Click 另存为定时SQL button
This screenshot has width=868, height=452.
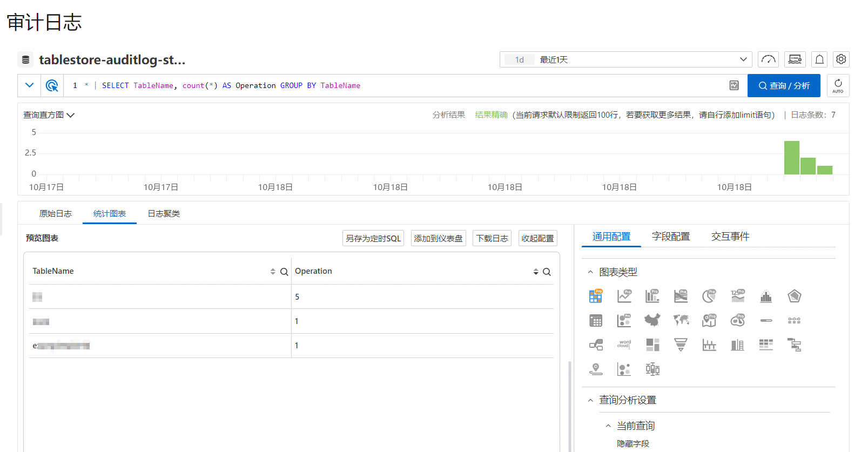[373, 238]
